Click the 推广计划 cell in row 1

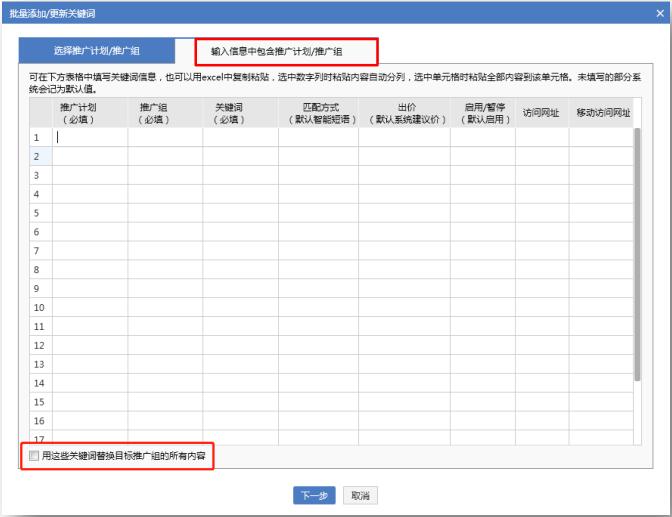[x=90, y=138]
